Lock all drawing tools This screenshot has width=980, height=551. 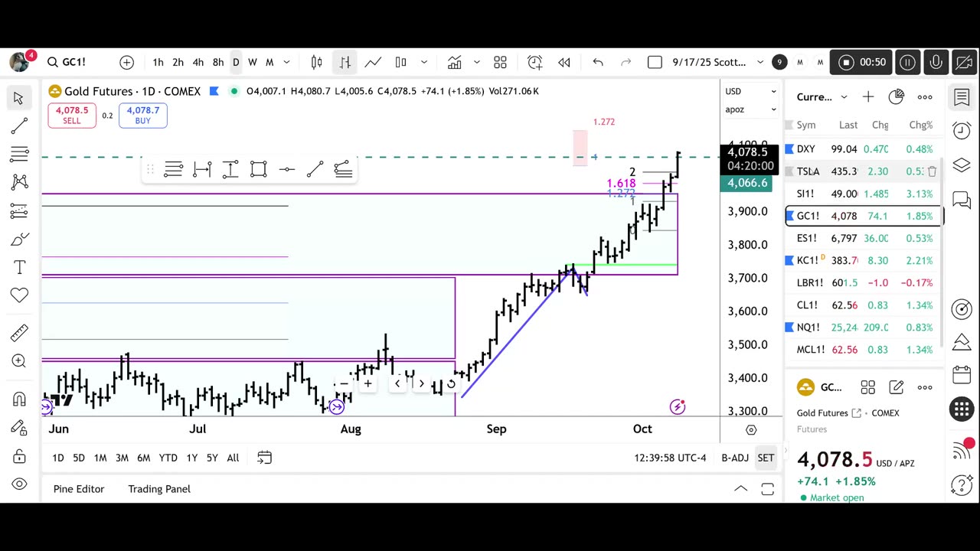[19, 457]
